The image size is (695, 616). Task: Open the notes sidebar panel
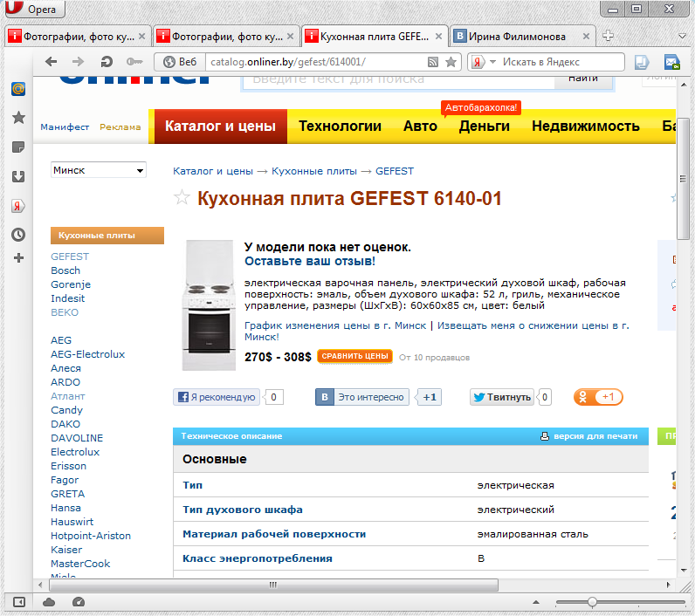(18, 147)
